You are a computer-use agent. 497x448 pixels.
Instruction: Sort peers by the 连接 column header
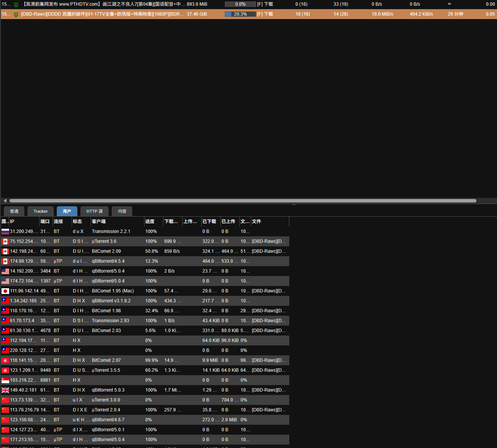point(63,222)
